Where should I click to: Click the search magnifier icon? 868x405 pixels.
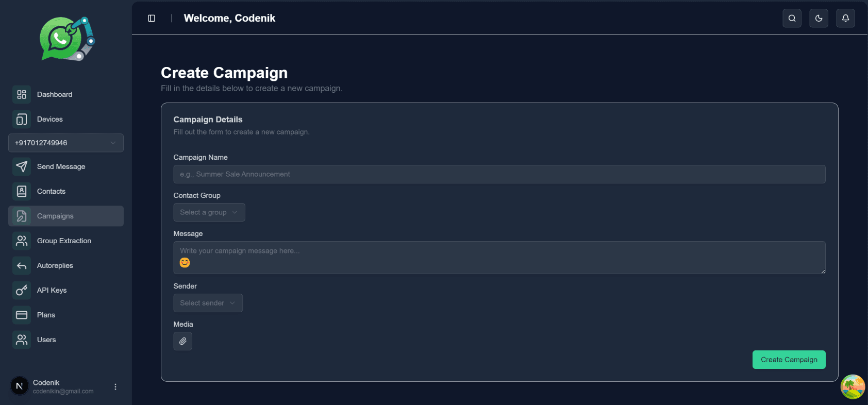pos(792,18)
